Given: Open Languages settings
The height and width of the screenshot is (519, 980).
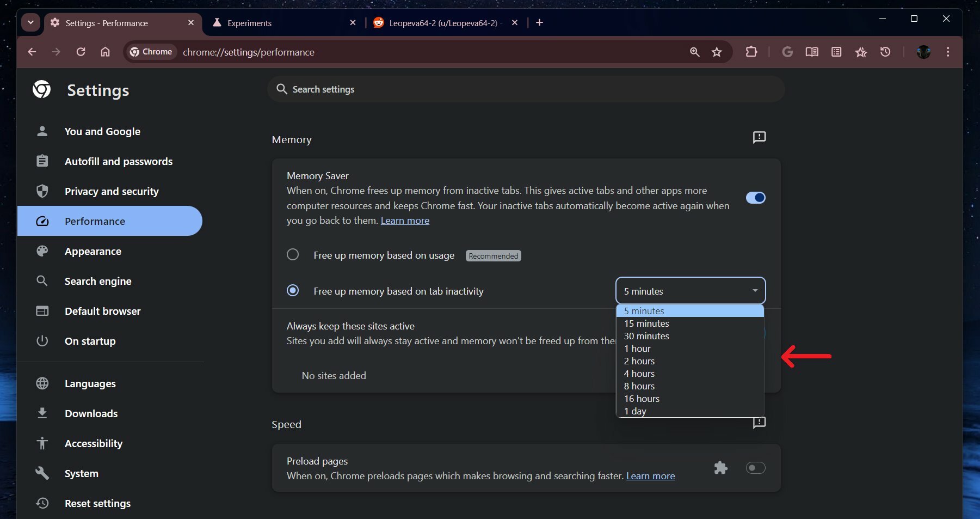Looking at the screenshot, I should click(x=110, y=383).
